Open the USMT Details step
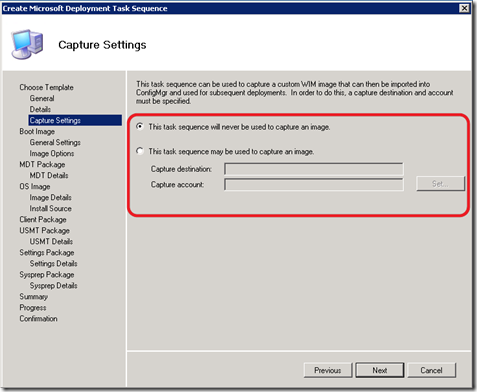Image resolution: width=477 pixels, height=392 pixels. (x=51, y=241)
